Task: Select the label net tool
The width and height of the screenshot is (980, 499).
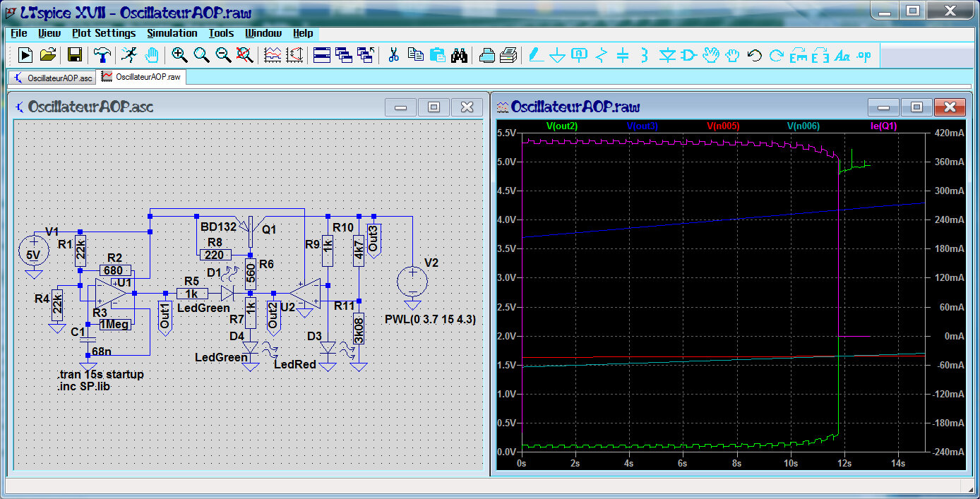Action: click(580, 54)
